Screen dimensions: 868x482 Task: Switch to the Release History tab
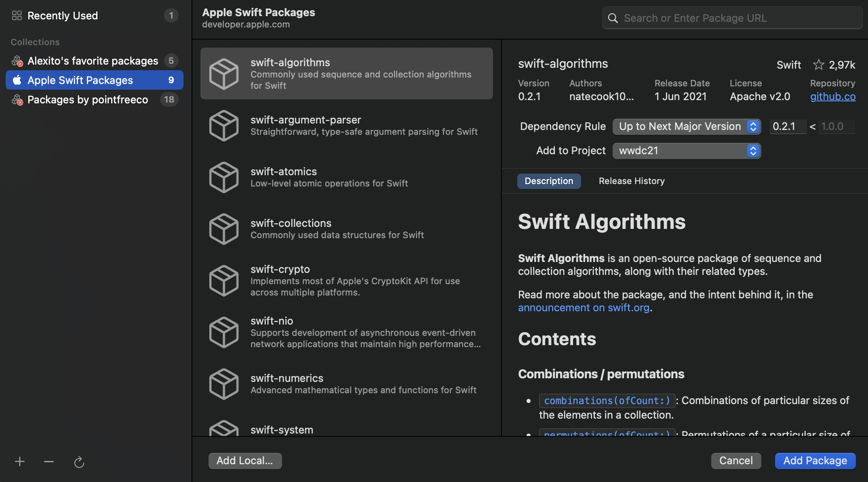point(631,181)
